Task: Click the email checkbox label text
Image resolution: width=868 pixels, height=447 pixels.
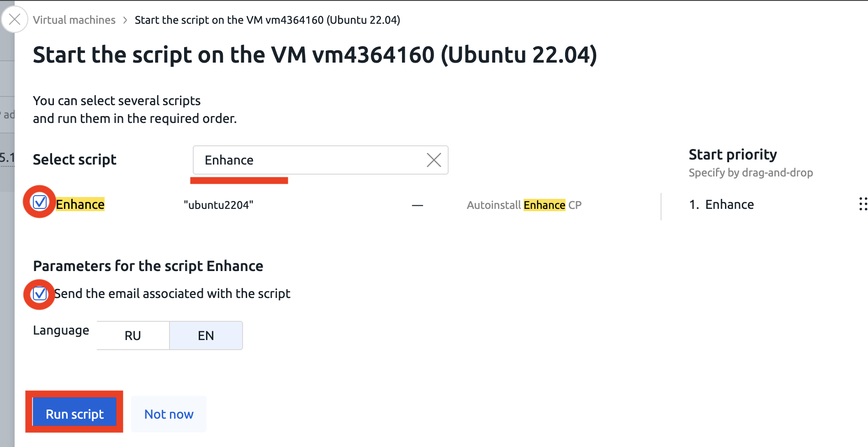Action: pyautogui.click(x=172, y=293)
